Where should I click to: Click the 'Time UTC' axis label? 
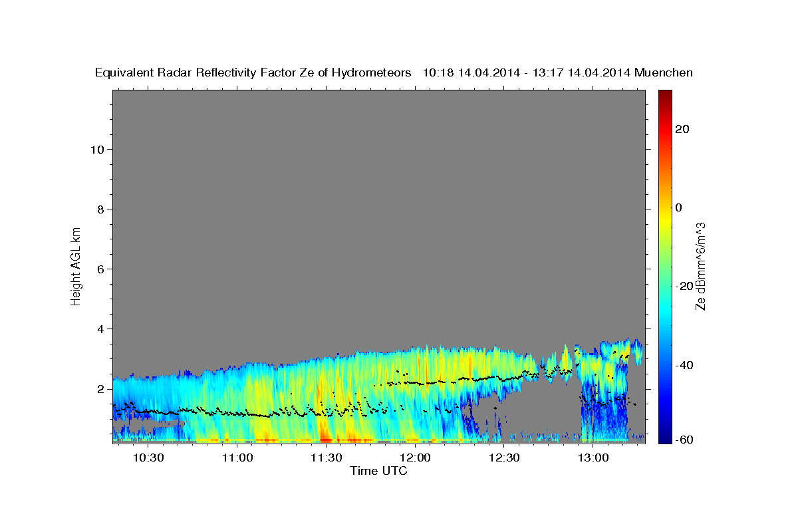[378, 471]
